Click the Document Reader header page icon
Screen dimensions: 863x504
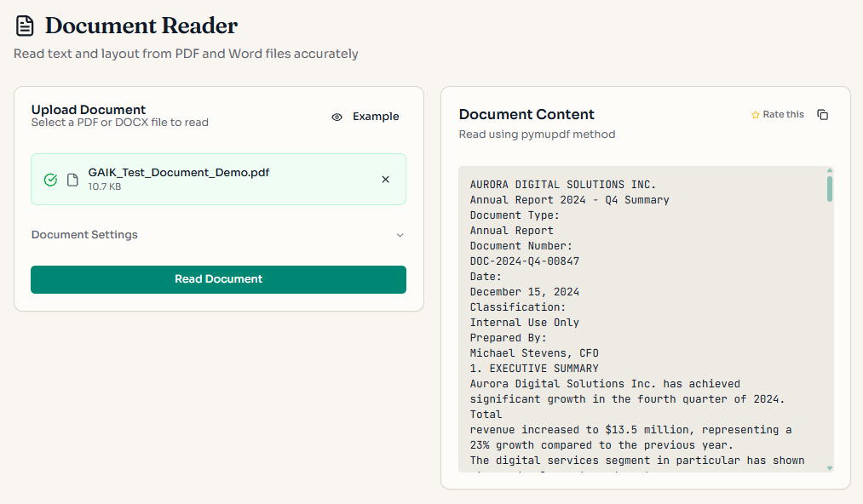click(25, 26)
